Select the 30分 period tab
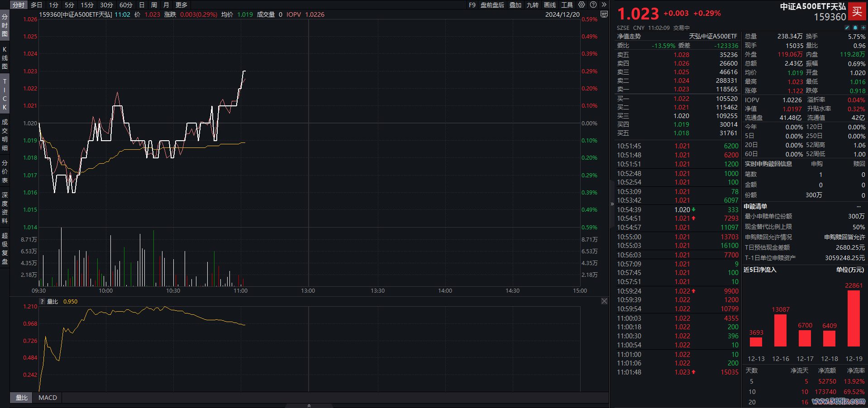The height and width of the screenshot is (408, 868). (106, 5)
